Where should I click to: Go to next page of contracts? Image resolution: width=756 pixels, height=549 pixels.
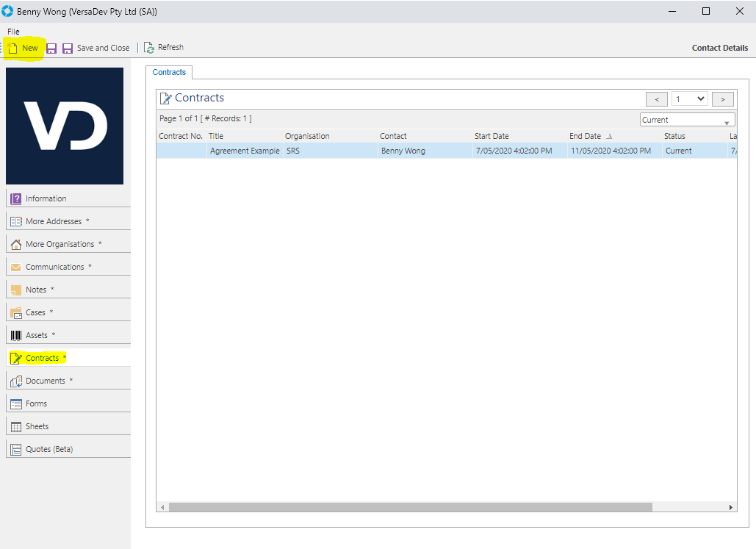[723, 99]
